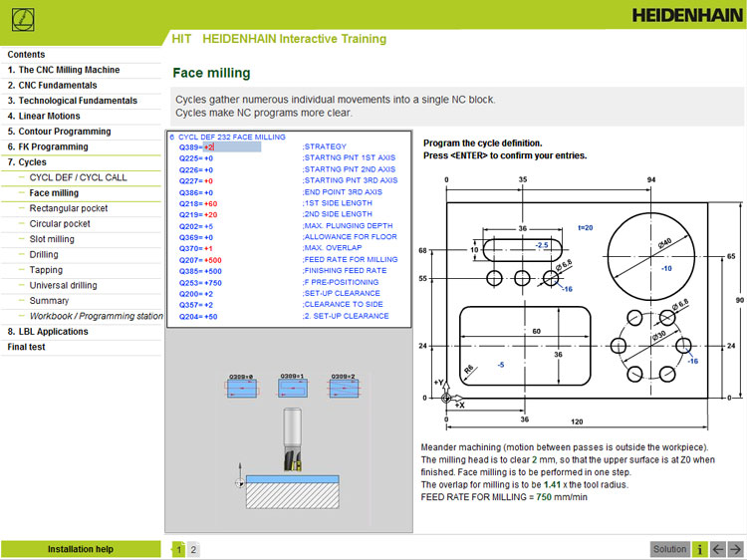Open the Circular pocket lesson
747x560 pixels.
coord(60,223)
